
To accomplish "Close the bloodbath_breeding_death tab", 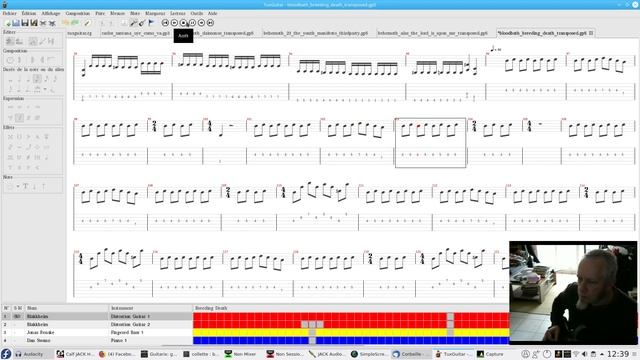I will click(591, 33).
